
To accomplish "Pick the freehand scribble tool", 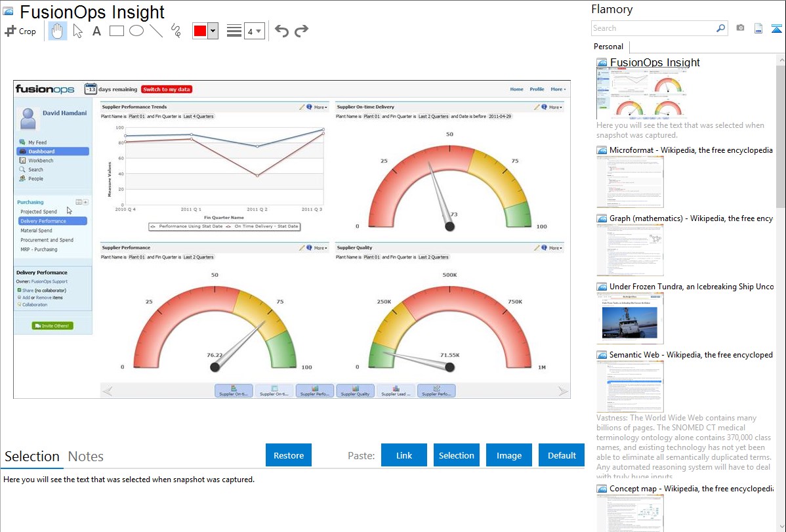I will pos(176,31).
